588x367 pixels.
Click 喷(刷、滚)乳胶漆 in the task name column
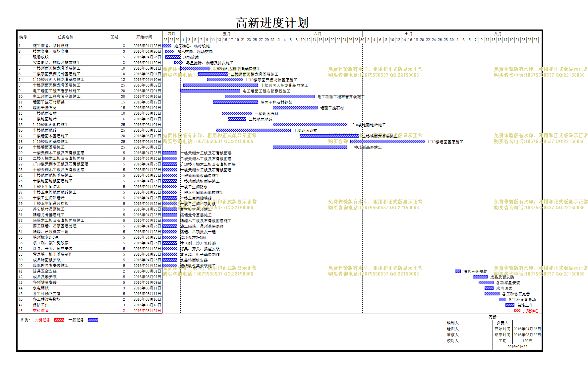coord(51,243)
